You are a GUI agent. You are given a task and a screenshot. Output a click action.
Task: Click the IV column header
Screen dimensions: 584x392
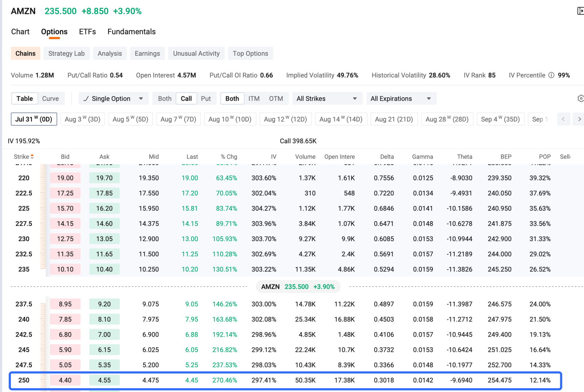point(274,156)
